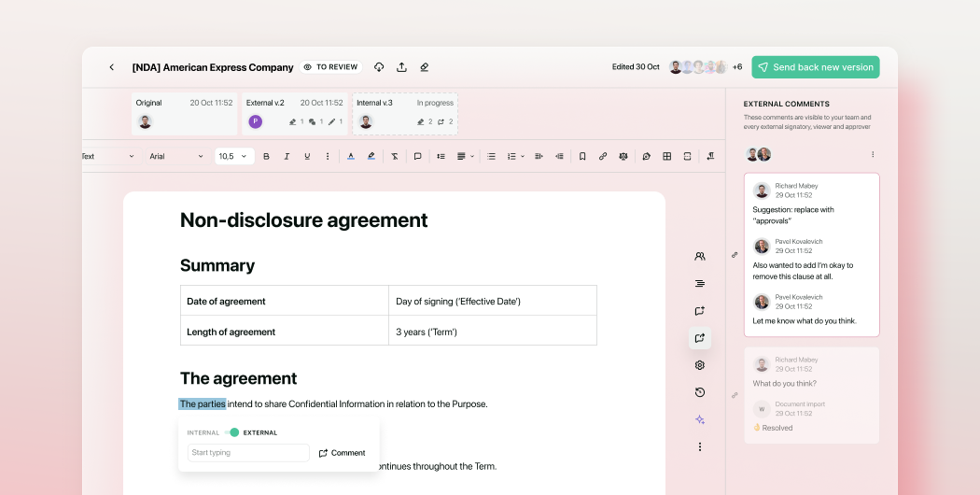Select the Original version tab
This screenshot has height=495, width=980.
(x=185, y=114)
